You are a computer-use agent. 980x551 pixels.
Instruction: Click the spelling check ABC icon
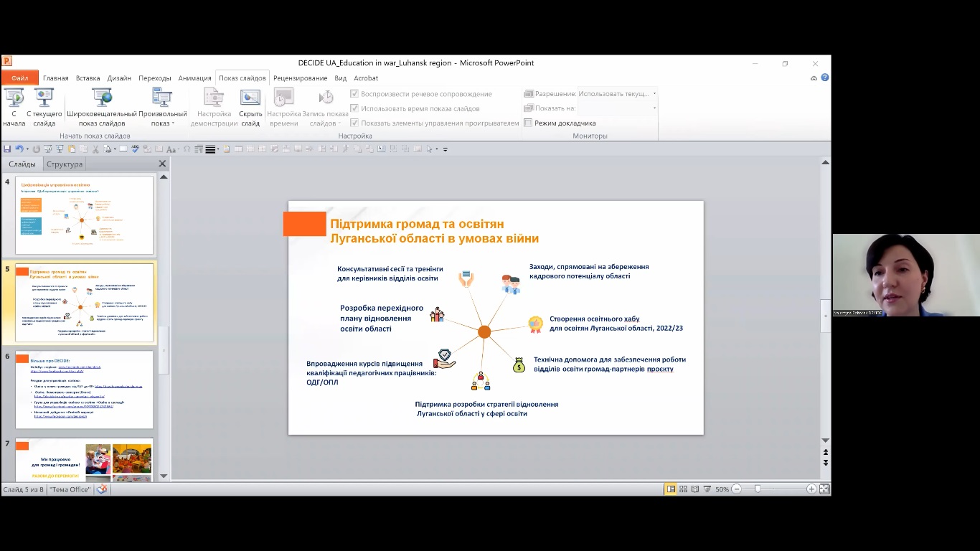[x=135, y=149]
